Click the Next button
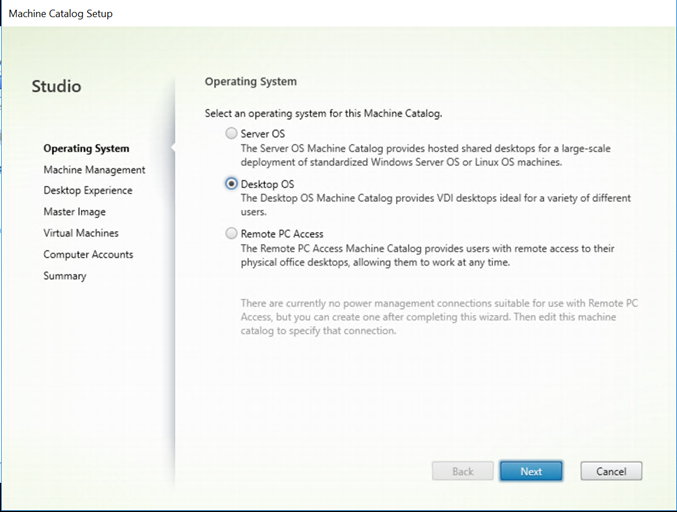Viewport: 677px width, 512px height. 531,471
